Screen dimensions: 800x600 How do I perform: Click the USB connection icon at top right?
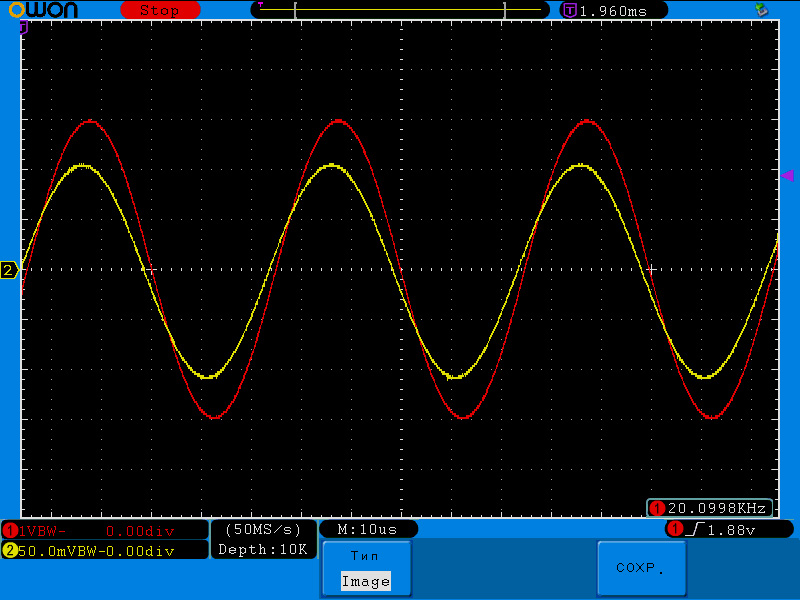click(x=762, y=9)
